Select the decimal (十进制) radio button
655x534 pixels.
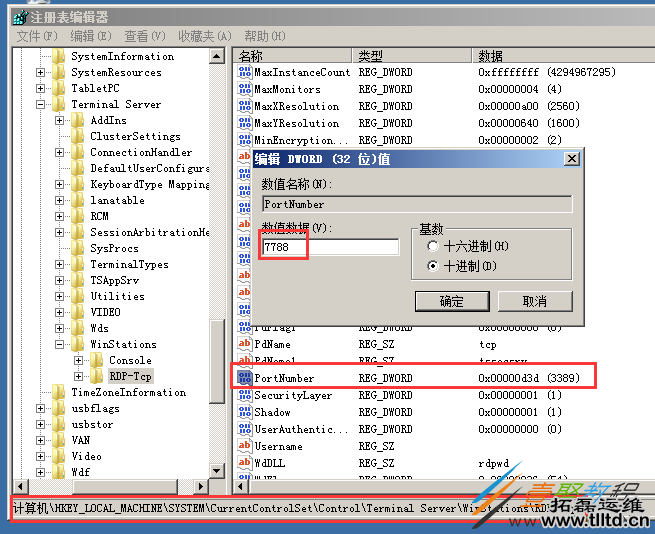coord(432,266)
